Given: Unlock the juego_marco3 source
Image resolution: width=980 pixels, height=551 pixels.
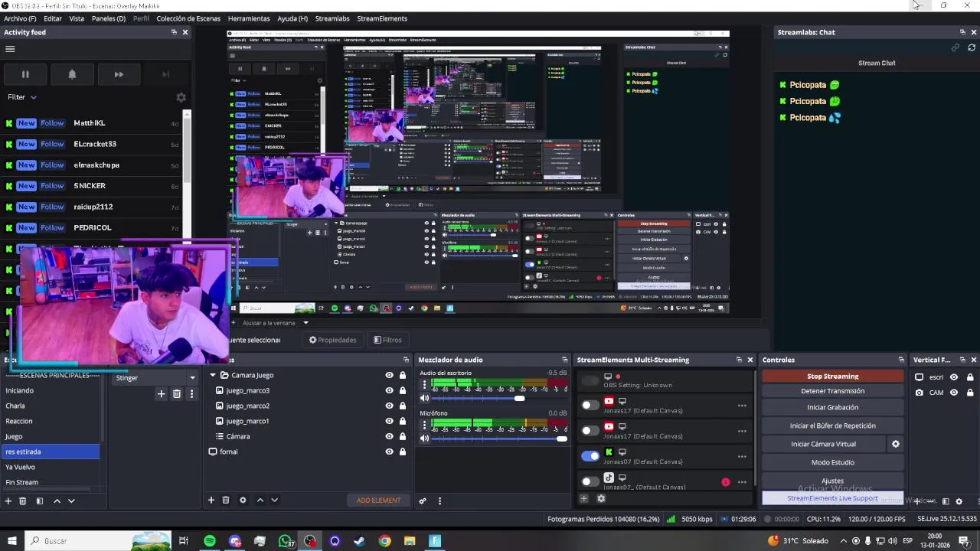Looking at the screenshot, I should click(403, 390).
